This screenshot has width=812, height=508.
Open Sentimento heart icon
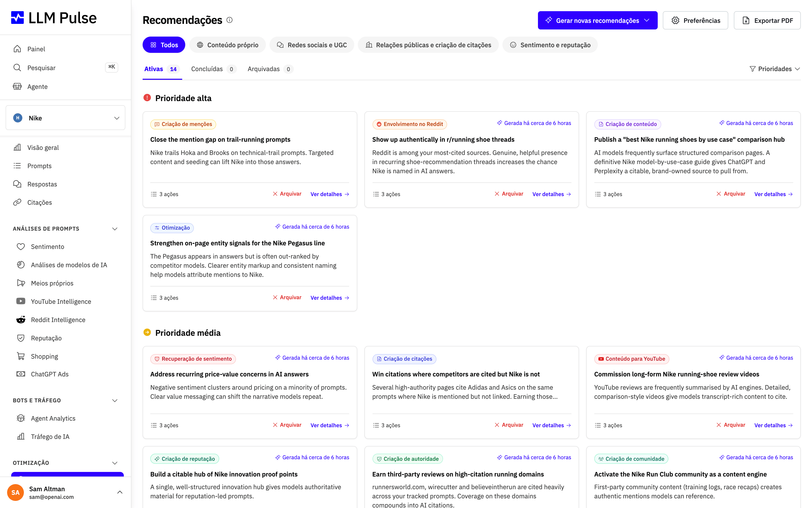click(21, 246)
